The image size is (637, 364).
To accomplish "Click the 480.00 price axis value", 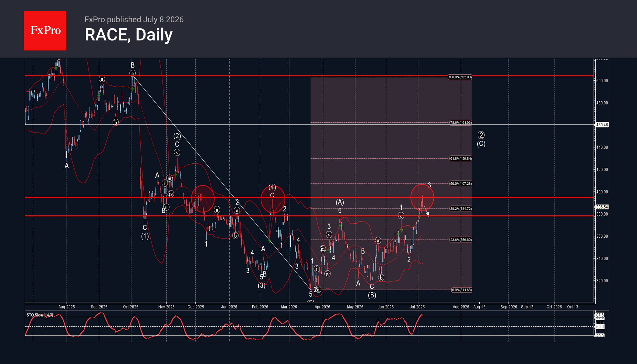I will (602, 103).
